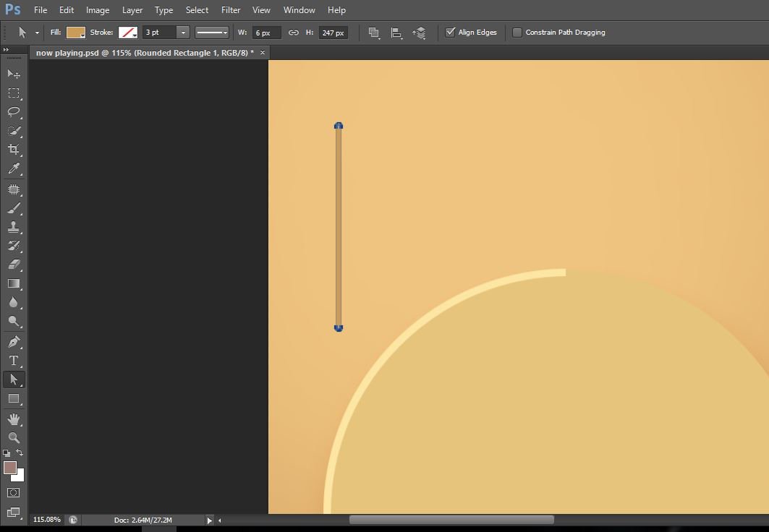Select the Brush tool
Image resolution: width=769 pixels, height=532 pixels.
click(x=14, y=208)
